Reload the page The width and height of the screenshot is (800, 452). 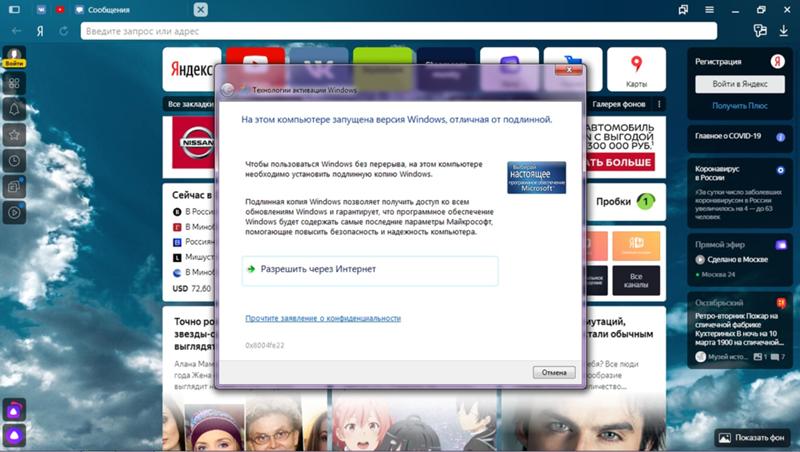pos(63,31)
